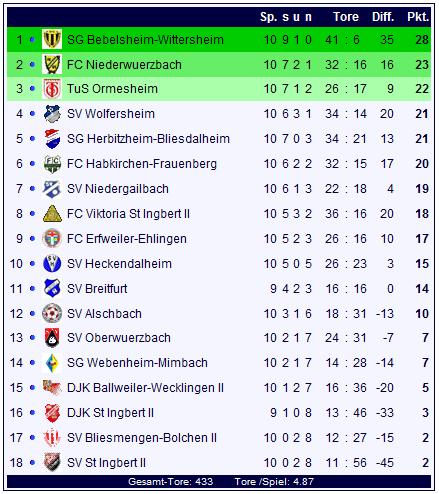
Task: Click the SV Wolfersheim club crest
Action: point(52,114)
